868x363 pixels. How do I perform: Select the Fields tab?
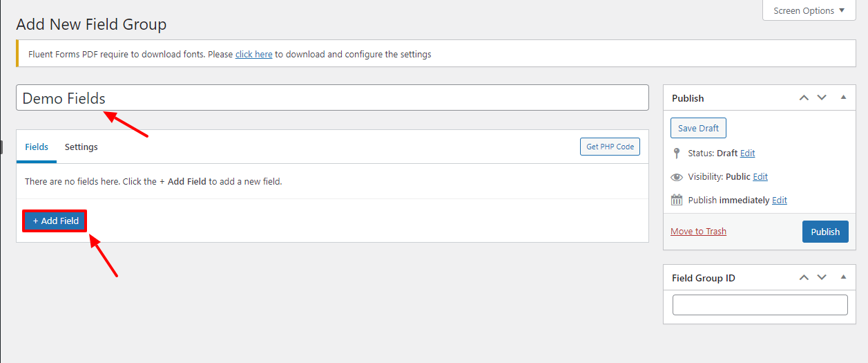(x=37, y=147)
